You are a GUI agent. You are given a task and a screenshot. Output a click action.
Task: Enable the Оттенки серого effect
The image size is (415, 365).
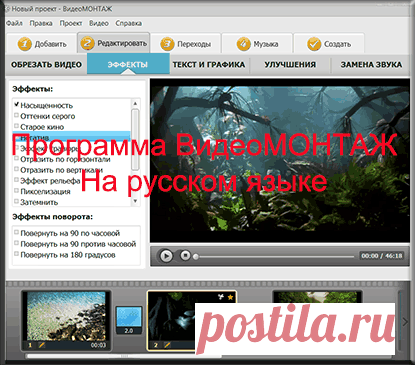click(x=16, y=115)
